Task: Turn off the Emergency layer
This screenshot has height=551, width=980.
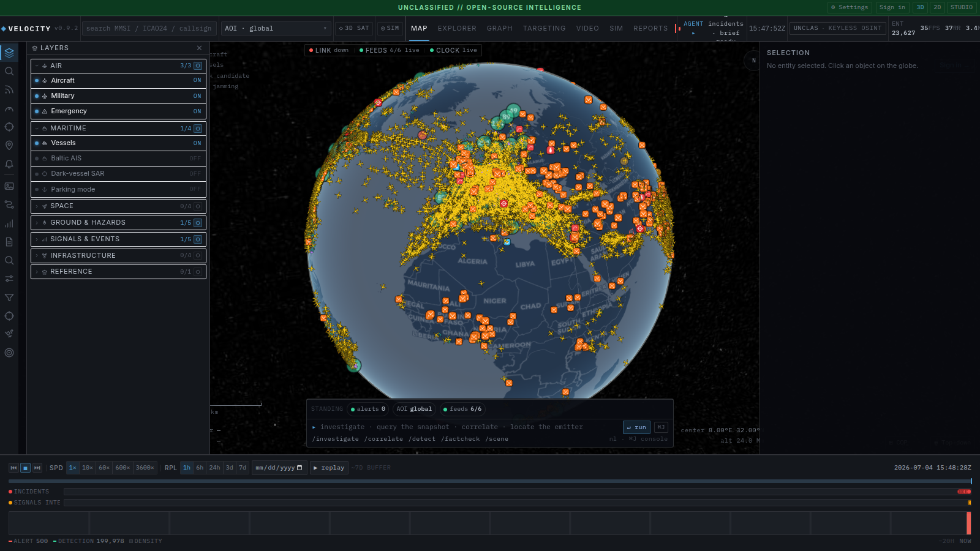Action: click(x=118, y=111)
